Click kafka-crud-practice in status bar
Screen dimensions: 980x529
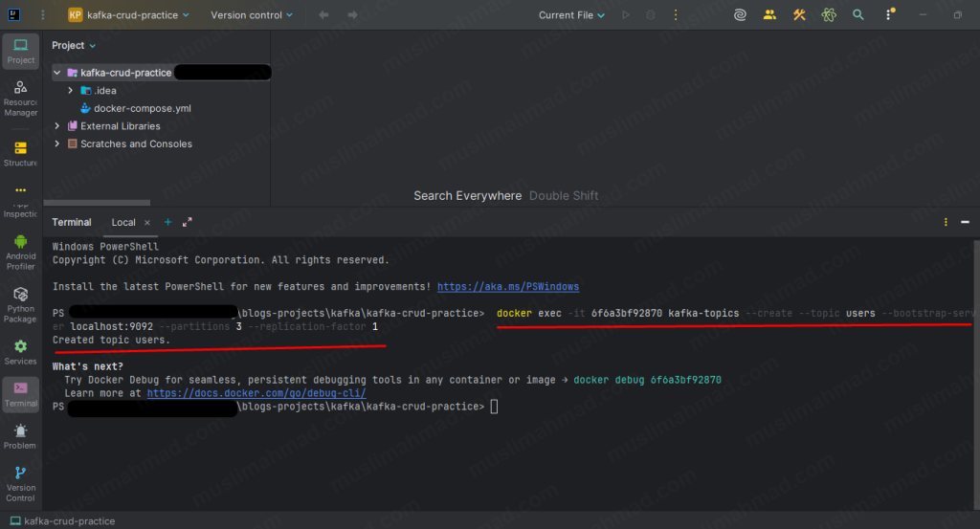coord(62,521)
